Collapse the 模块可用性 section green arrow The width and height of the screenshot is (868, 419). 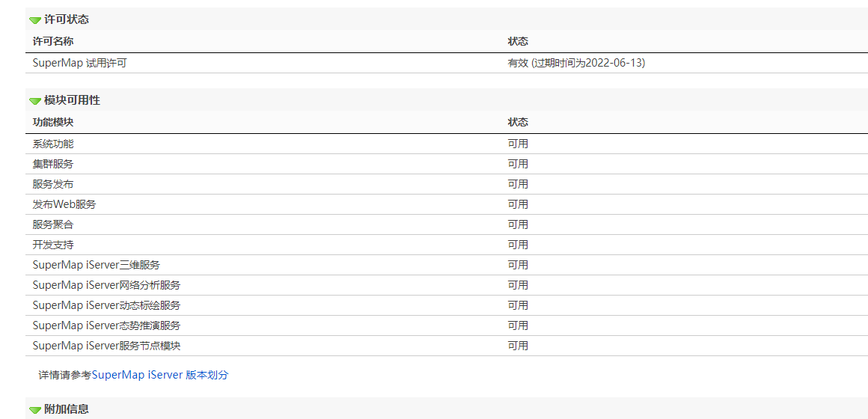coord(35,101)
